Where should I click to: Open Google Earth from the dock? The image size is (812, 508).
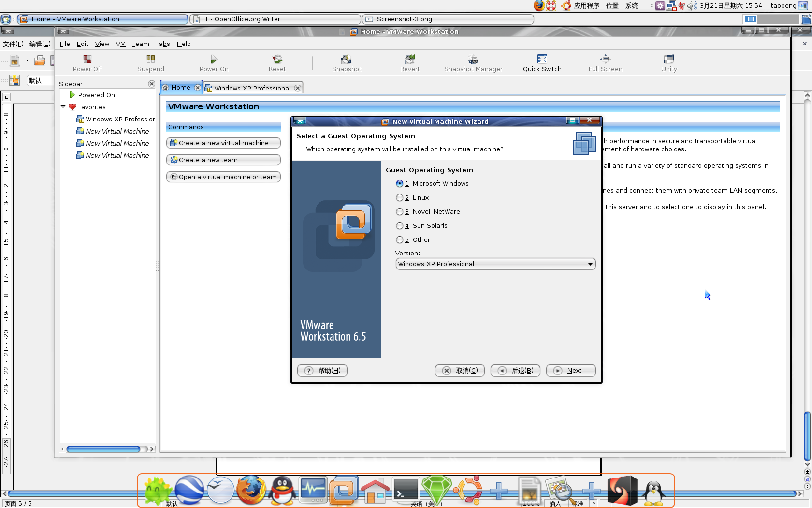click(189, 490)
